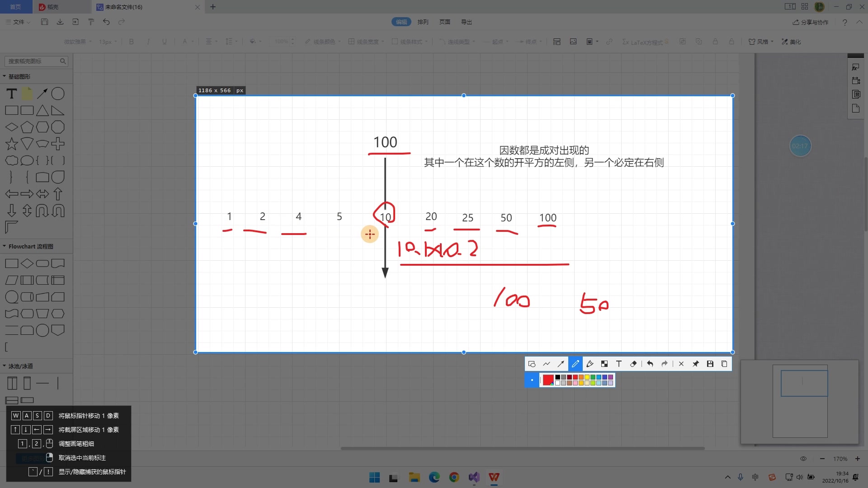Select the mosaic annotation tool

(x=604, y=364)
